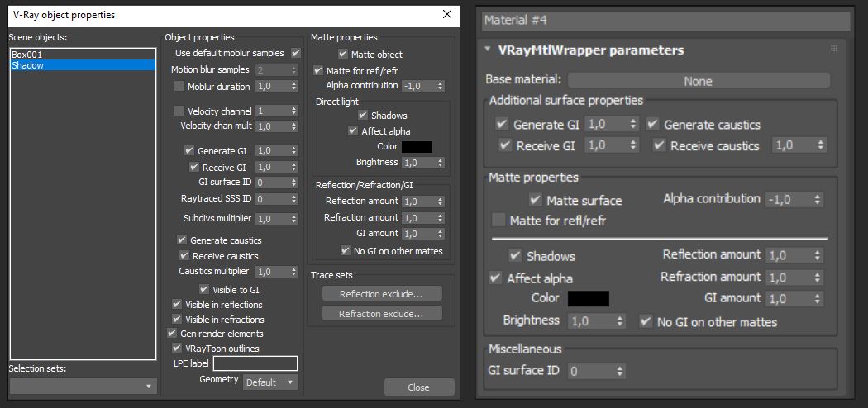Viewport: 868px width, 408px height.
Task: Toggle Visible to GI checkbox
Action: click(203, 289)
